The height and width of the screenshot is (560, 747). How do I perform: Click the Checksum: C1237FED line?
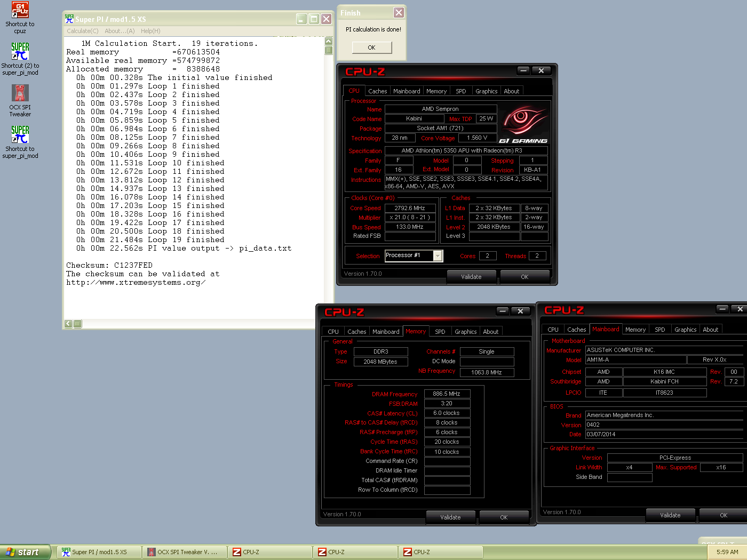[x=109, y=265]
